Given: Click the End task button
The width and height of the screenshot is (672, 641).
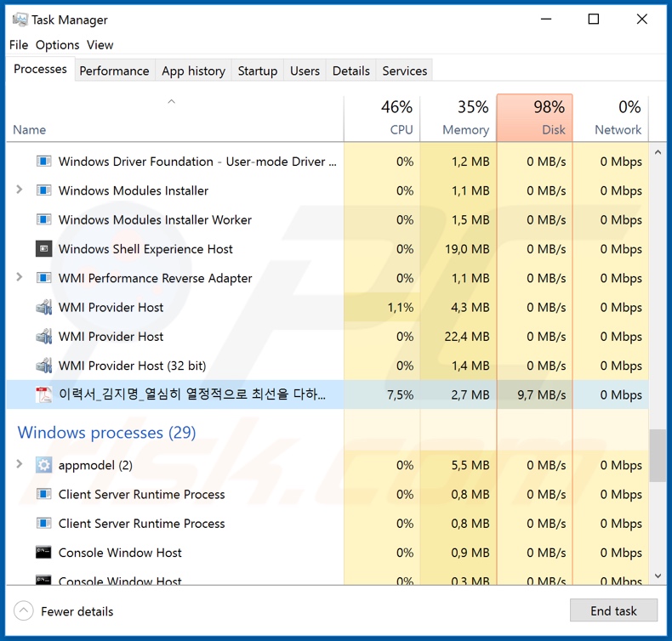Looking at the screenshot, I should (x=613, y=610).
